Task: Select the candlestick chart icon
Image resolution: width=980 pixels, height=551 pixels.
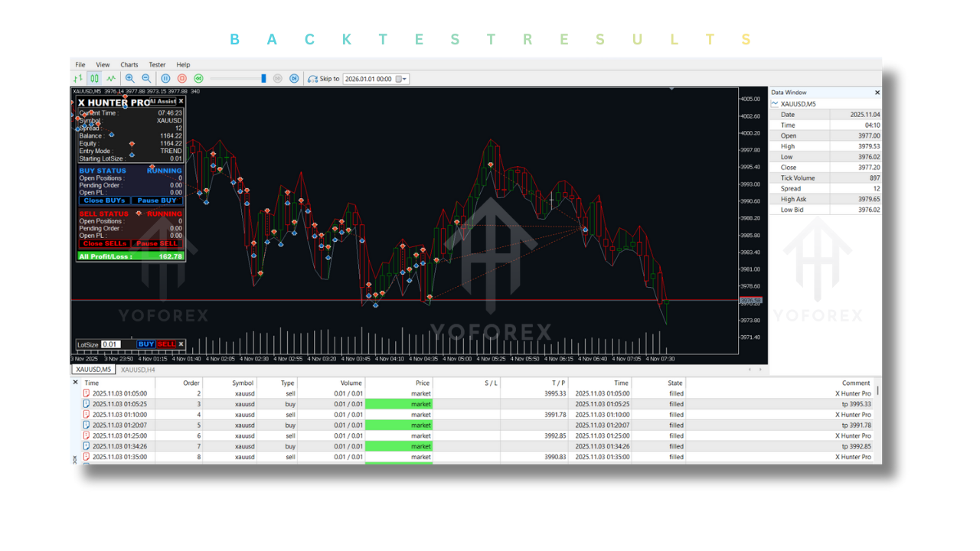Action: (94, 79)
